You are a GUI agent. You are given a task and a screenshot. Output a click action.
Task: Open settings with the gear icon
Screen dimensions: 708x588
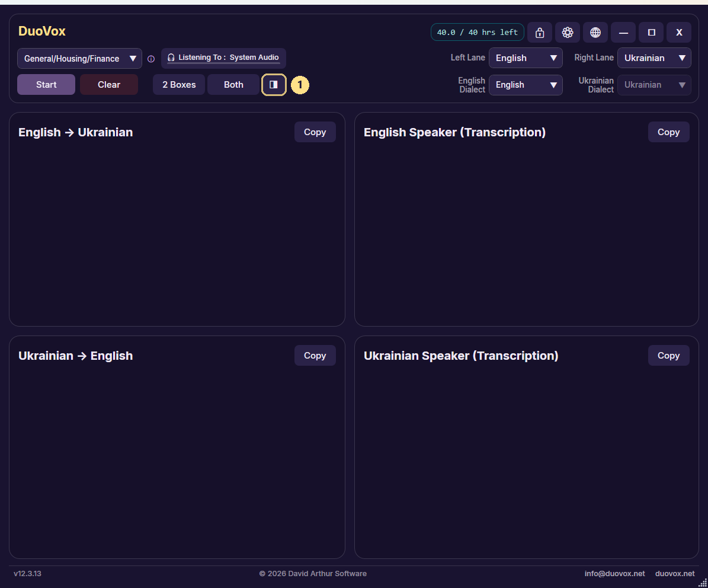click(x=568, y=33)
